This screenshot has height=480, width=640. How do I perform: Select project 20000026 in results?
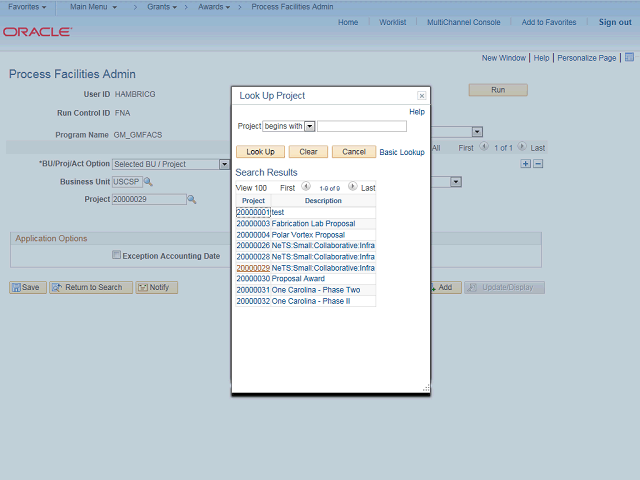253,245
